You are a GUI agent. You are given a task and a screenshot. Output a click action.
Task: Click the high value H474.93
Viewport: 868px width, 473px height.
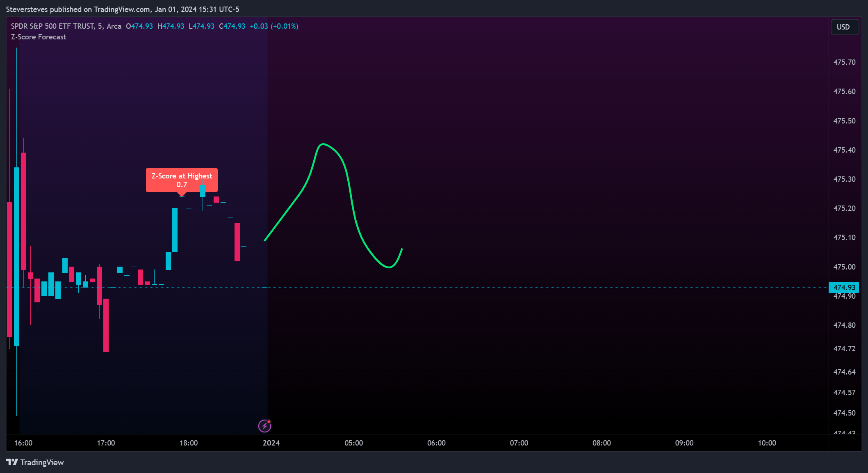[x=171, y=26]
